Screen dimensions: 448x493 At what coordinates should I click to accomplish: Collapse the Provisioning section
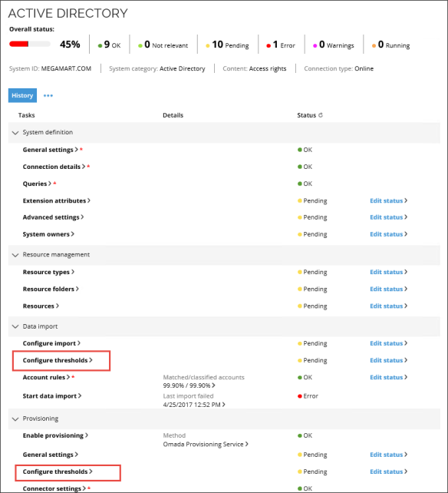click(15, 419)
